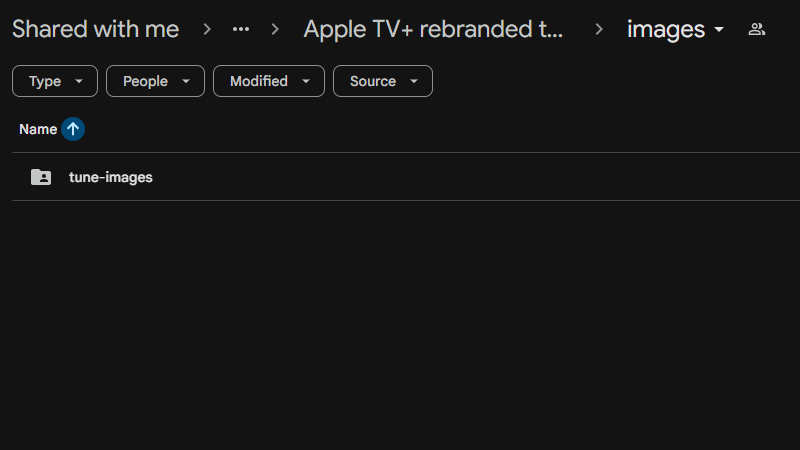Image resolution: width=800 pixels, height=450 pixels.
Task: Expand the Type filter dropdown
Action: coord(55,81)
